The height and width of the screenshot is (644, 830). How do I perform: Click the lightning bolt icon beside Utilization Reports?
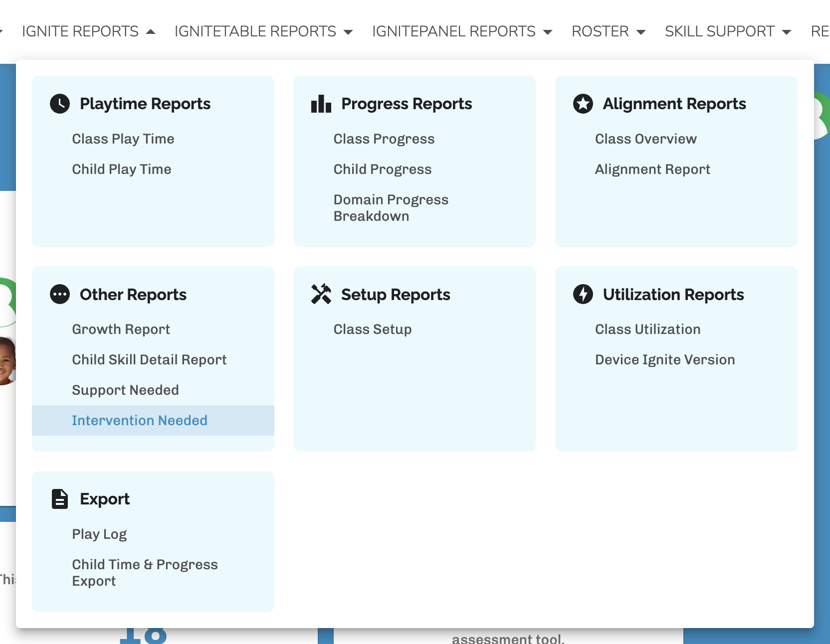[583, 294]
